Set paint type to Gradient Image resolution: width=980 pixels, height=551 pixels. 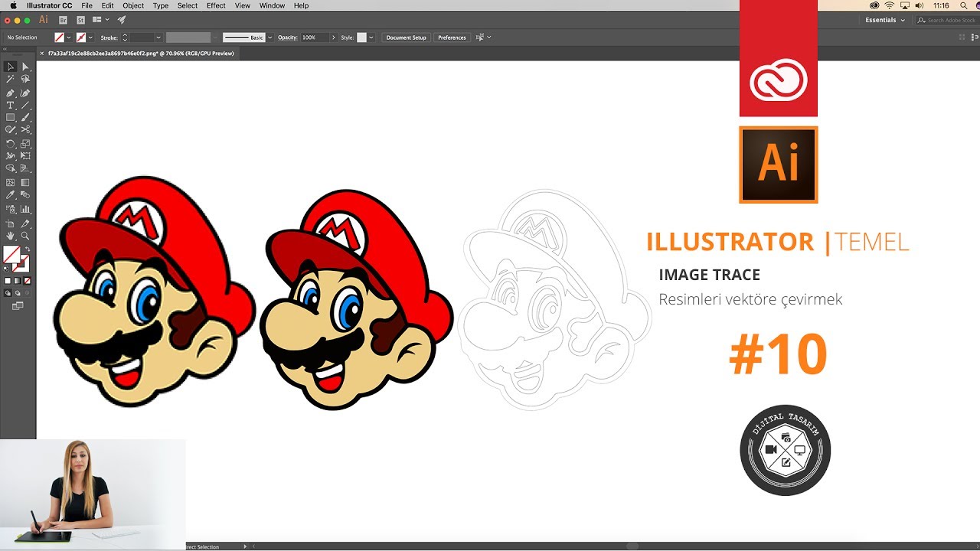coord(17,281)
